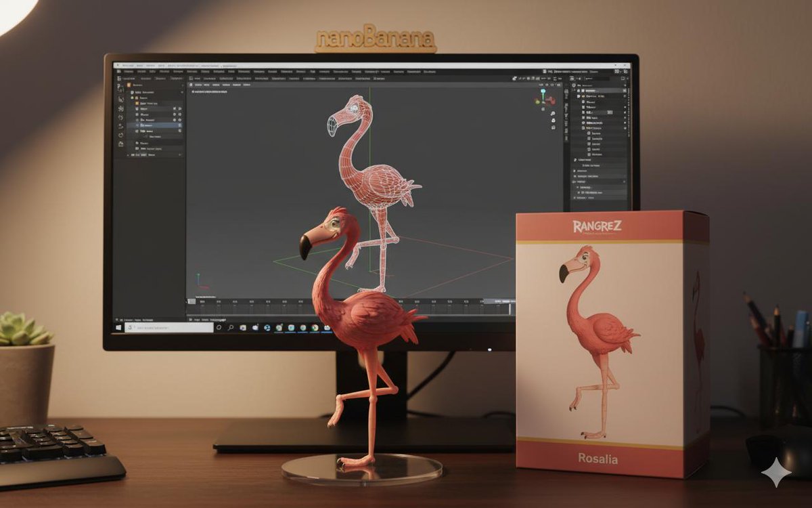This screenshot has width=812, height=508.
Task: Click the red axis ball on navigation gizmo
Action: point(552,101)
